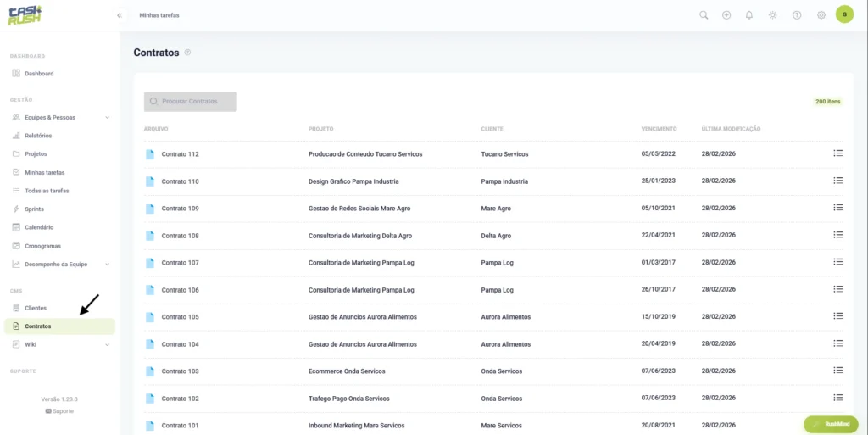
Task: Click the help icon beside Contratos title
Action: click(187, 53)
